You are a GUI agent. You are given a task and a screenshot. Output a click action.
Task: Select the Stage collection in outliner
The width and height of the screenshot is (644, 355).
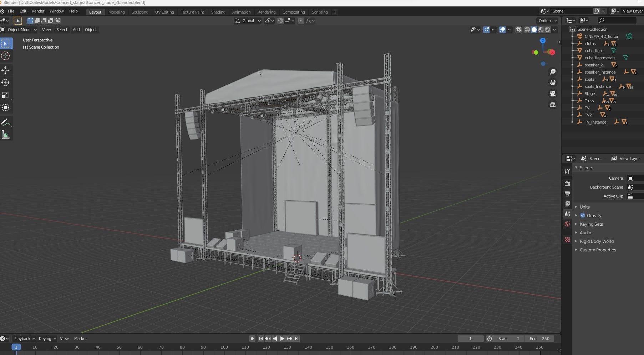tap(589, 94)
